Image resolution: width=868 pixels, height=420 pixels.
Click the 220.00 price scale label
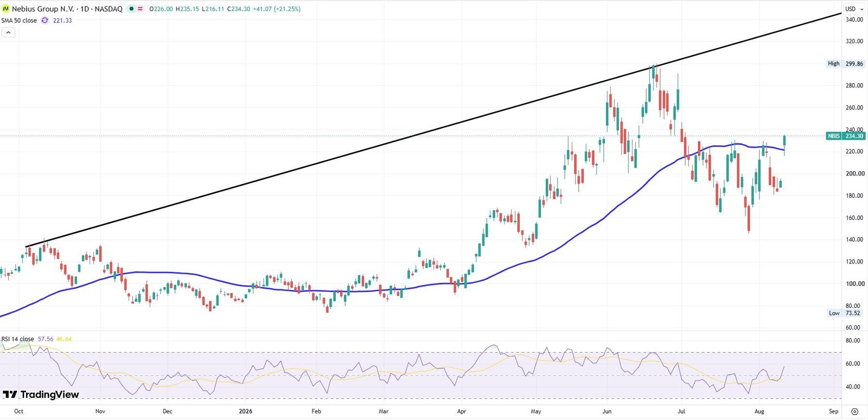(x=854, y=152)
